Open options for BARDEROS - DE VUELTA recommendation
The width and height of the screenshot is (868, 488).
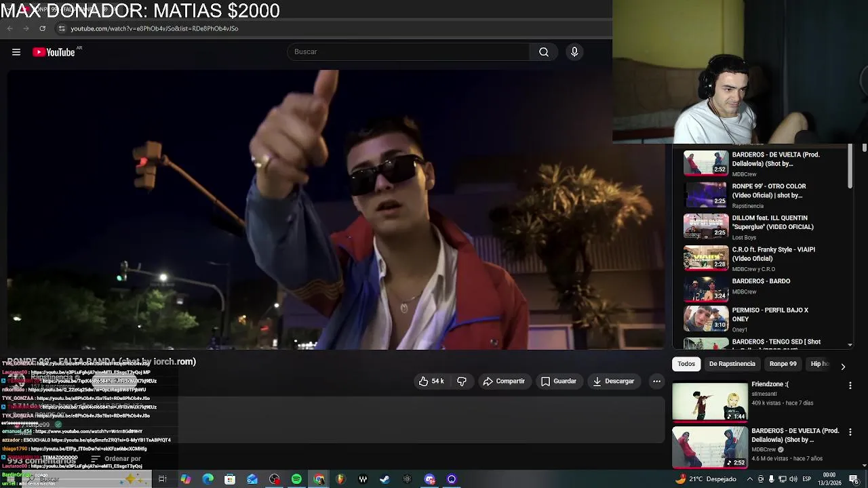[850, 432]
